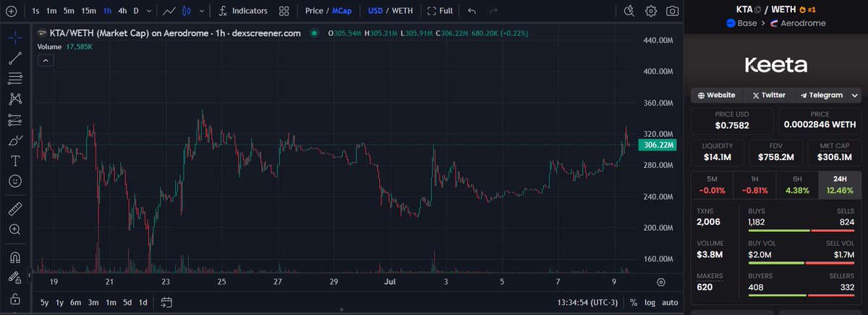Set chart range to 6m
This screenshot has height=315, width=868.
75,302
